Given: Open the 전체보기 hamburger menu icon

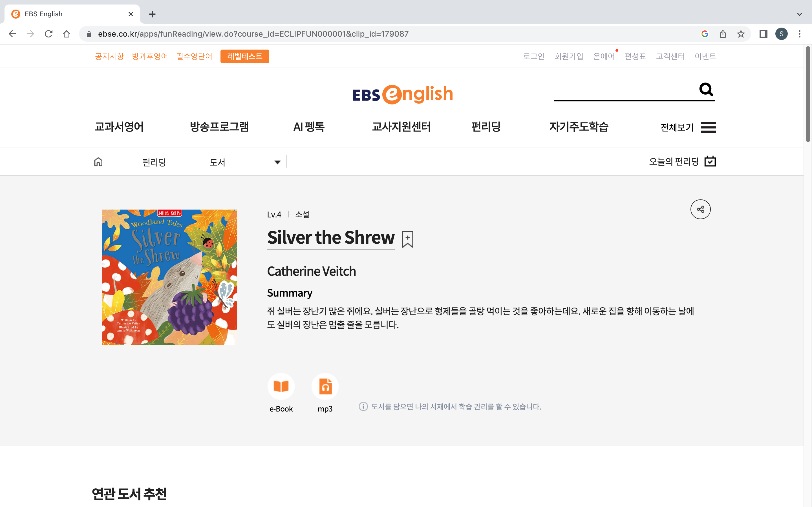Looking at the screenshot, I should [708, 127].
